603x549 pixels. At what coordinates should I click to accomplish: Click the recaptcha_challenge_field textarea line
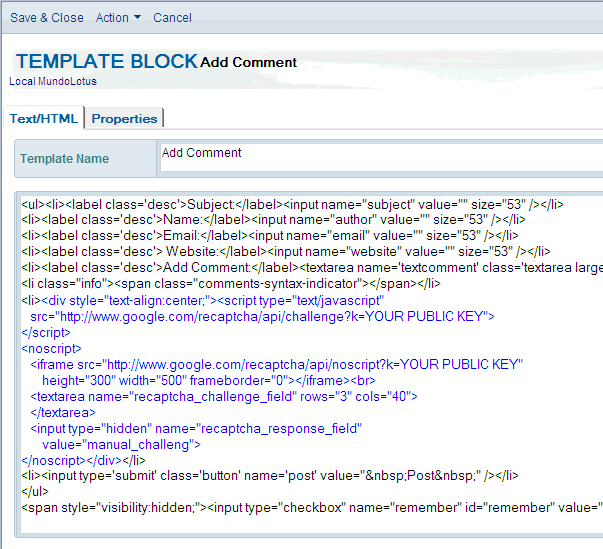click(x=224, y=397)
